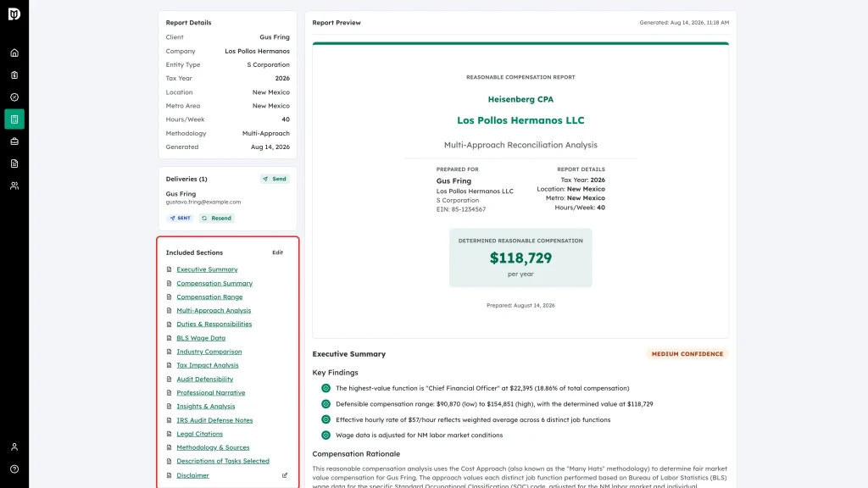The height and width of the screenshot is (488, 868).
Task: Open the people/clients icon in sidebar
Action: (x=14, y=186)
